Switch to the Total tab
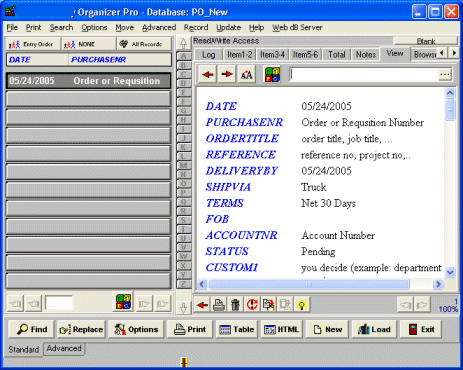Image resolution: width=463 pixels, height=370 pixels. click(336, 54)
